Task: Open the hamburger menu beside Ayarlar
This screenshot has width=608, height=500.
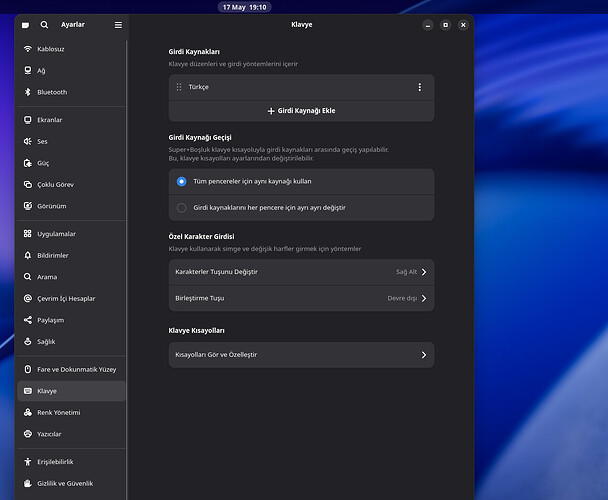Action: [118, 25]
